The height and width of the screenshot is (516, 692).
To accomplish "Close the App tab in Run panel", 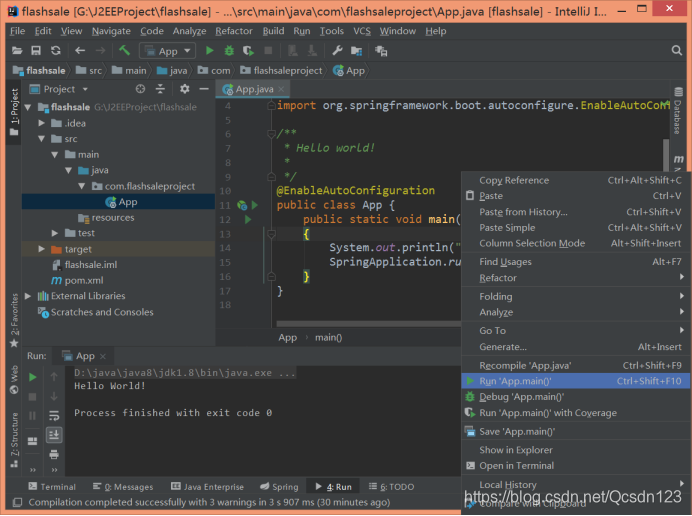I will (x=103, y=357).
